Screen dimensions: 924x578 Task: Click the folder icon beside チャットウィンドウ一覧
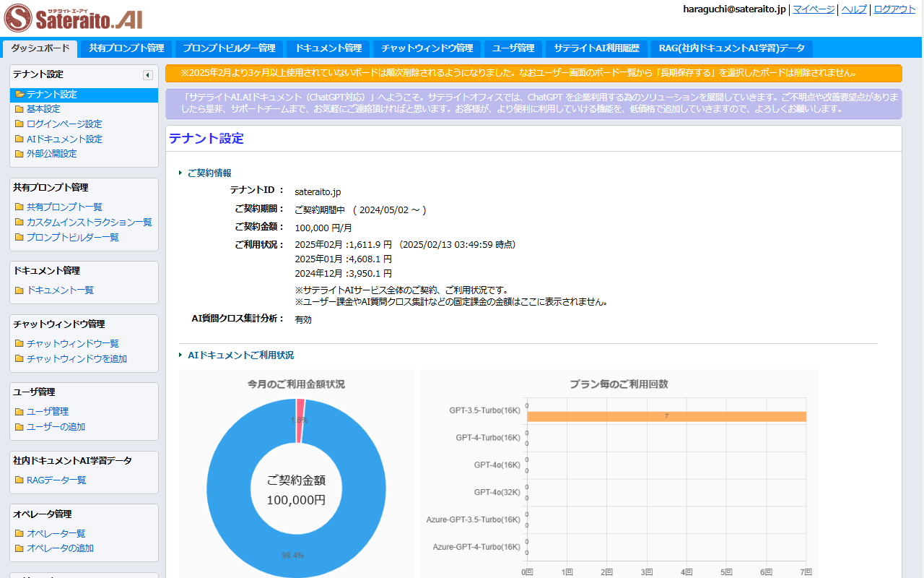18,343
